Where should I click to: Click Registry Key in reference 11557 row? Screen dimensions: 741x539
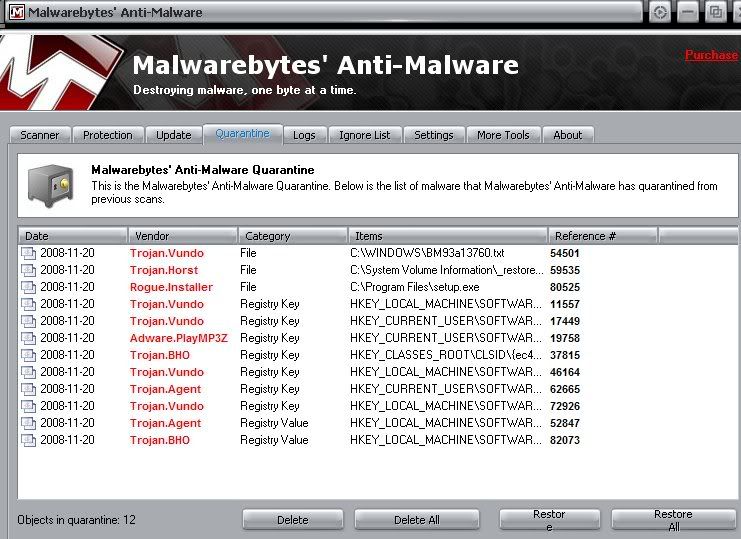point(270,304)
